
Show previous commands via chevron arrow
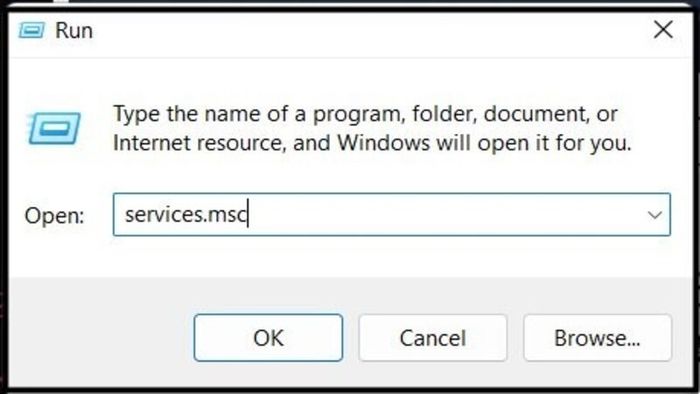[654, 215]
